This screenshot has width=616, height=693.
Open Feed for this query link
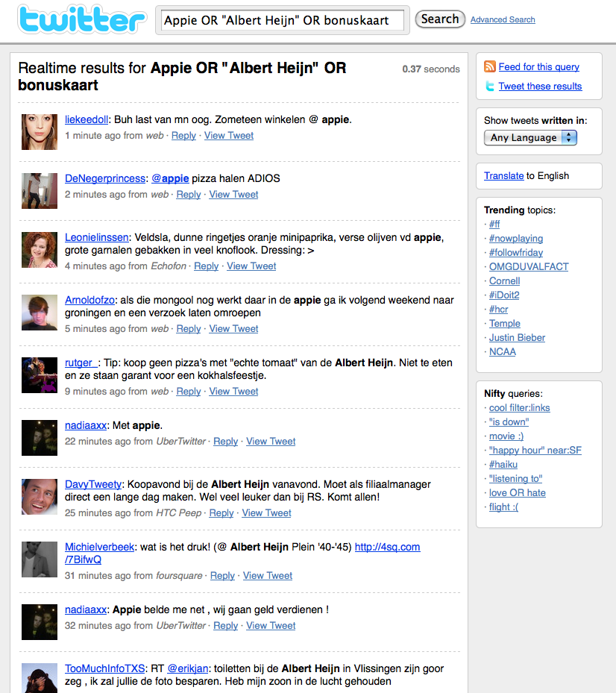pos(538,67)
